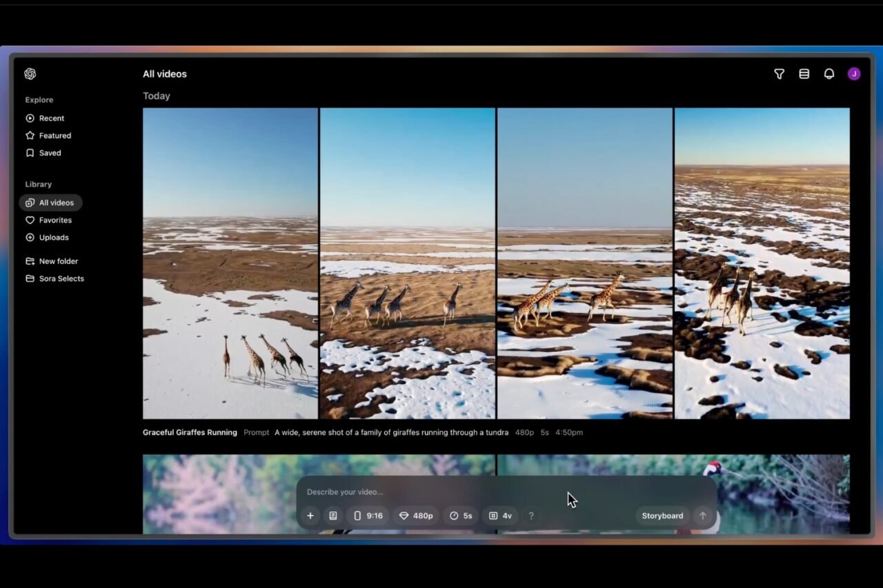
Task: Click the giraffes tundra prompt text
Action: 391,433
